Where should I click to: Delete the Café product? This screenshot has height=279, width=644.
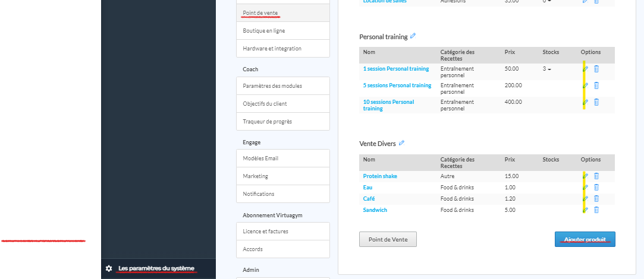(x=596, y=199)
